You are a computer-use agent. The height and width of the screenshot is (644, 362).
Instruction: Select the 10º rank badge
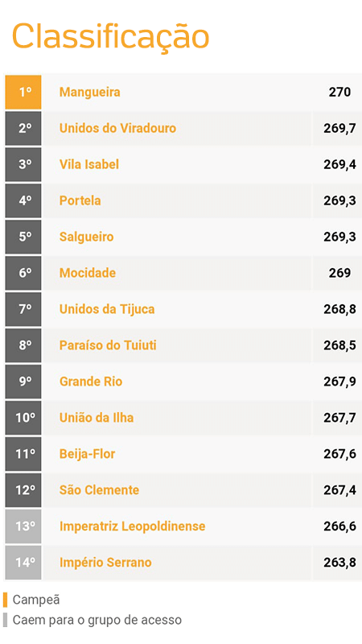click(x=23, y=417)
